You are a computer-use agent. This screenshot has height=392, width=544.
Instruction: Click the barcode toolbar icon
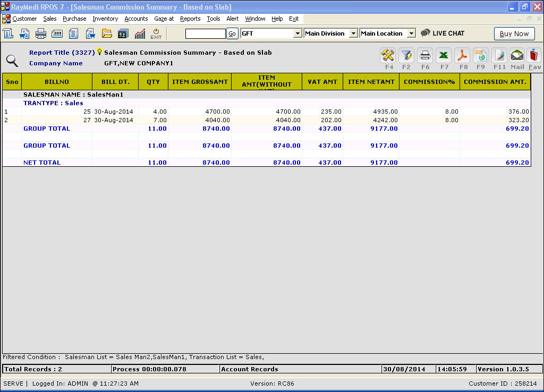pos(57,33)
